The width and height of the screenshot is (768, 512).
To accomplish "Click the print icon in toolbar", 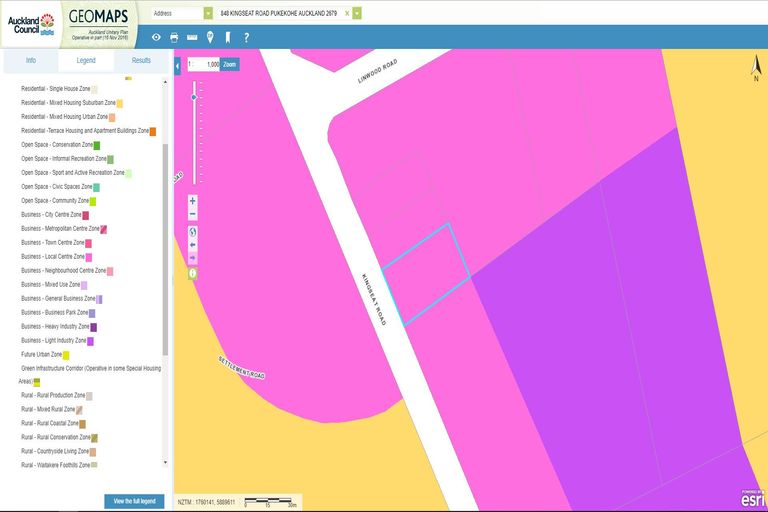I will (174, 37).
